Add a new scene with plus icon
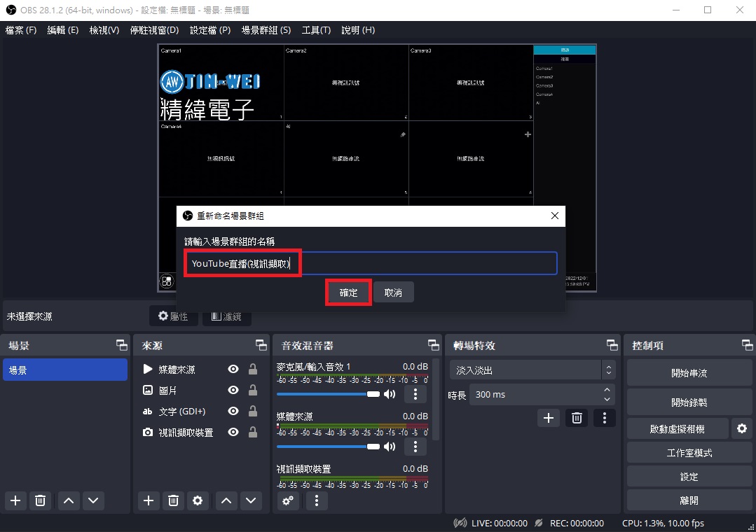 pos(15,500)
